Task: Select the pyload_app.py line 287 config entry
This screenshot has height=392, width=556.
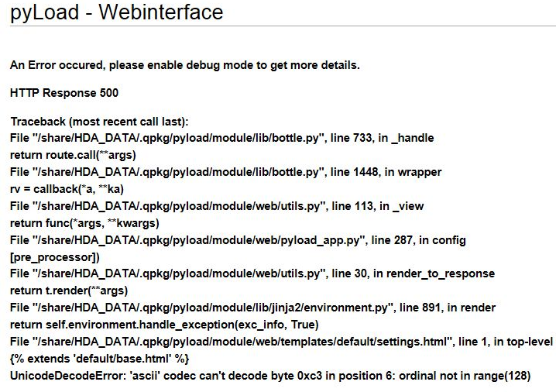Action: (239, 240)
